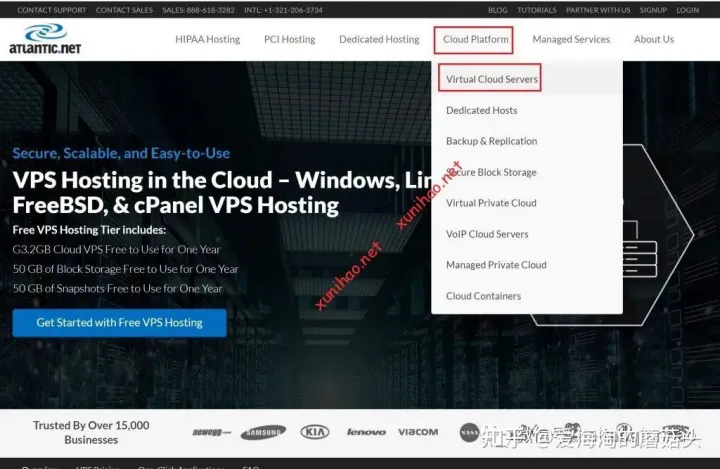Image resolution: width=720 pixels, height=469 pixels.
Task: Click the Samsung logo
Action: 263,432
